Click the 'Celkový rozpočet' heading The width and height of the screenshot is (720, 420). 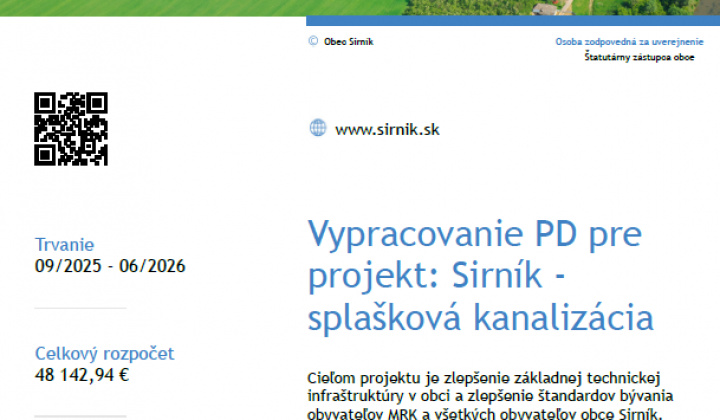pos(105,353)
